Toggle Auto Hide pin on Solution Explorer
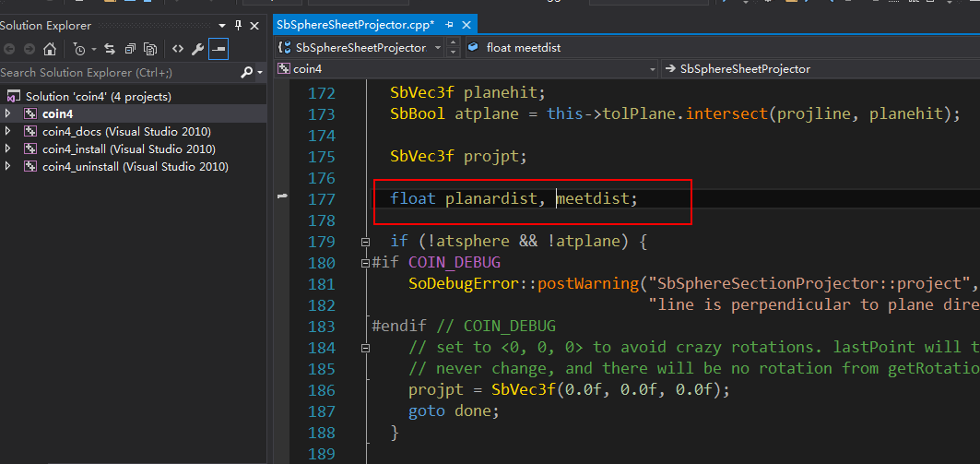Screen dimensions: 980x464 click(x=239, y=25)
